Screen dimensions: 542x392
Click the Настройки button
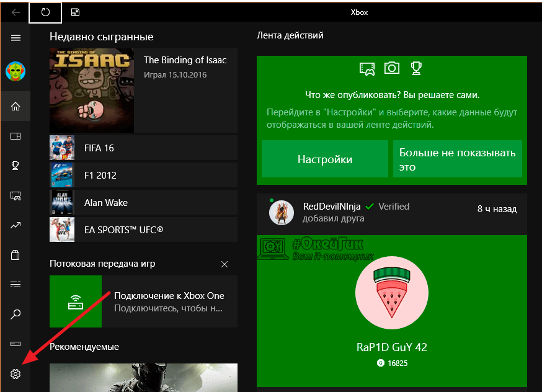click(325, 159)
